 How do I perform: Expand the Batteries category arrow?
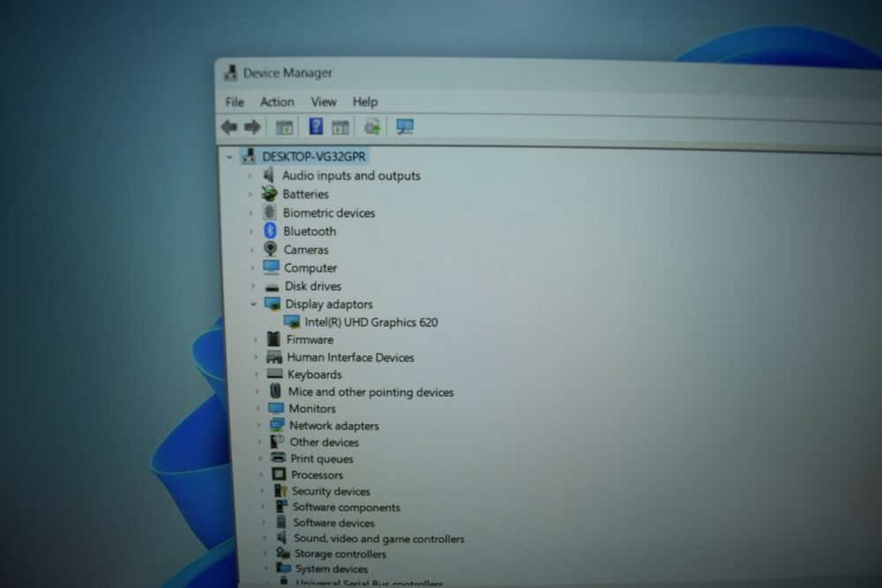[250, 195]
